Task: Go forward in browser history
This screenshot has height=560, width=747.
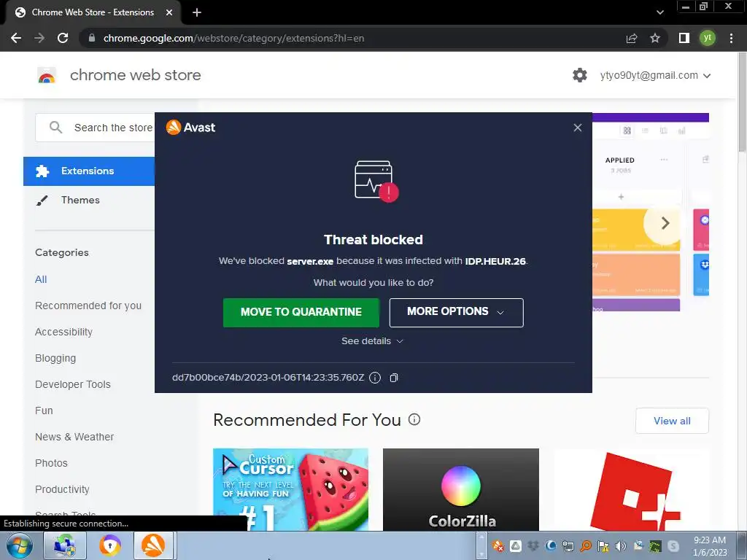Action: pos(39,38)
